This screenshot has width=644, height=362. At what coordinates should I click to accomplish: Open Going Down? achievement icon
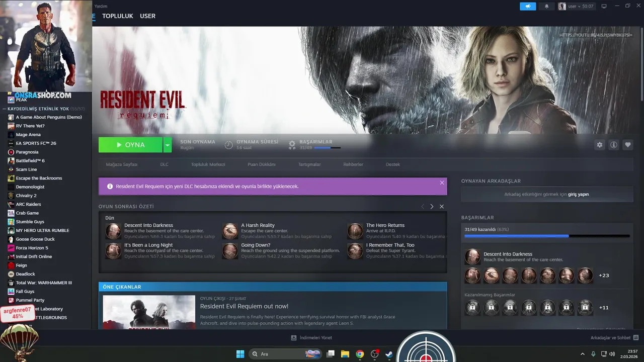(230, 251)
